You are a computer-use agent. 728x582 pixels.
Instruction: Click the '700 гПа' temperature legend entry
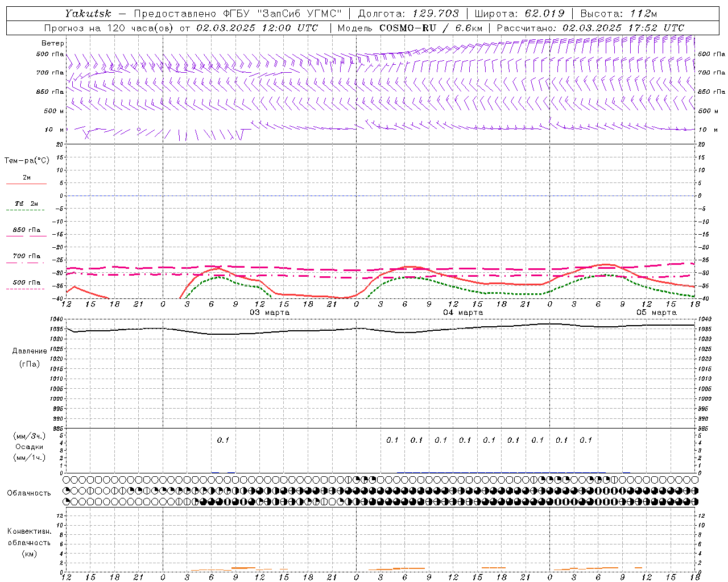26,256
